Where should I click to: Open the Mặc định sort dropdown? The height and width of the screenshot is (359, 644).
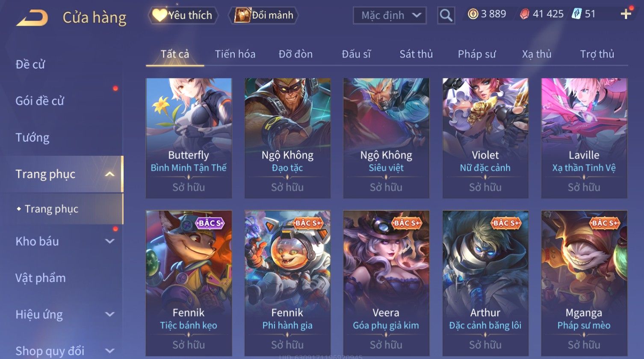(390, 15)
